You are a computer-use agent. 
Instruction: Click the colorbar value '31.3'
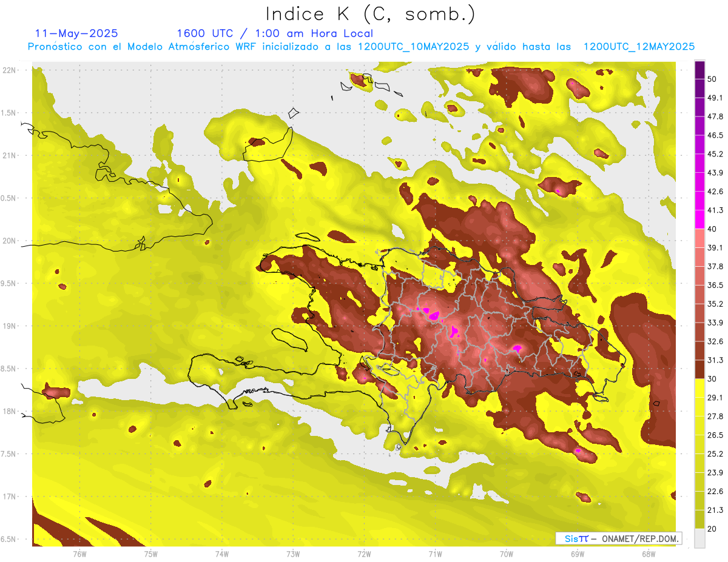pyautogui.click(x=715, y=360)
